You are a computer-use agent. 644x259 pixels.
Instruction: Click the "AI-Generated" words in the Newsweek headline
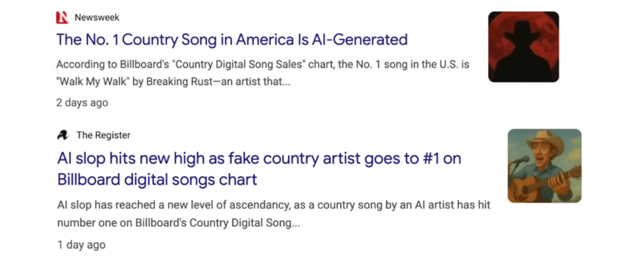360,40
